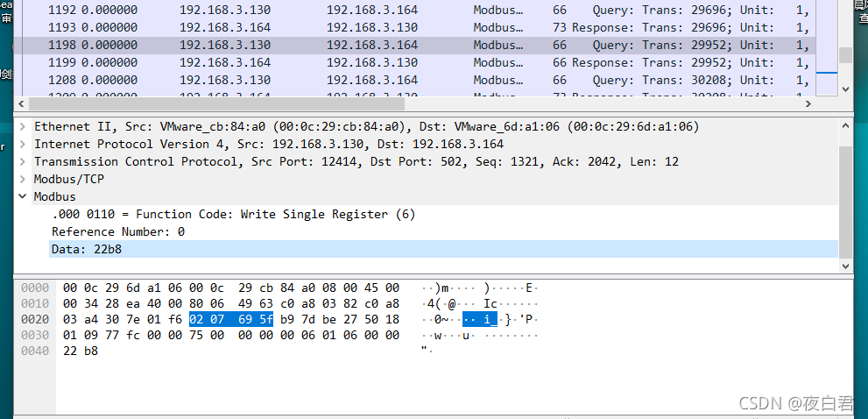Select the Function Code Write Single Register line
868x419 pixels.
pos(233,214)
